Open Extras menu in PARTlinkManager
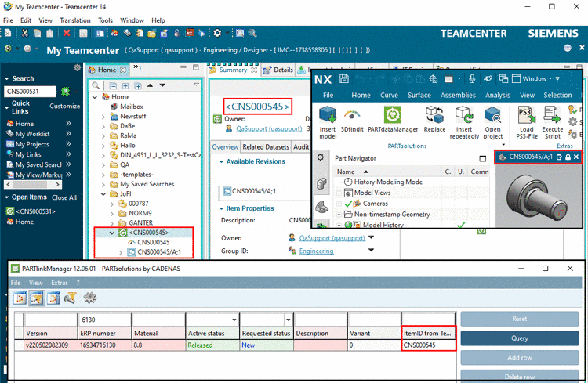Image resolution: width=588 pixels, height=383 pixels. [x=60, y=283]
